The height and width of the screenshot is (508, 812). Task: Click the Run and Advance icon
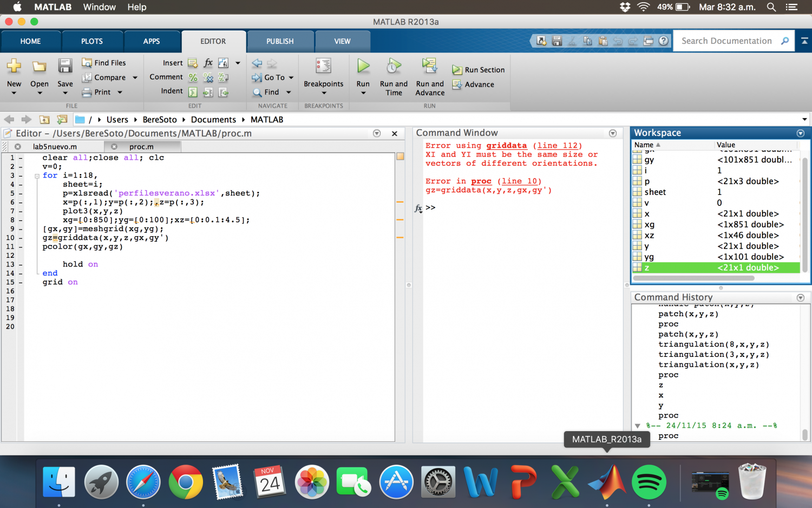coord(430,66)
